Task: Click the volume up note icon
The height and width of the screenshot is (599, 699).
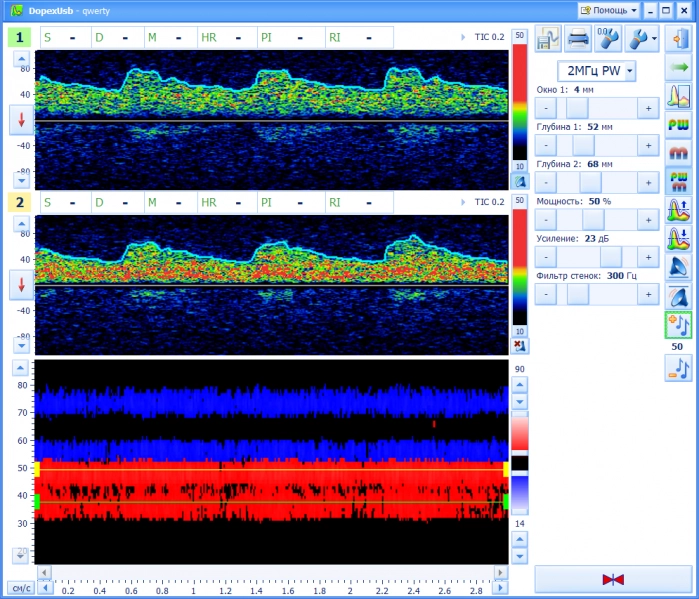Action: pyautogui.click(x=677, y=325)
